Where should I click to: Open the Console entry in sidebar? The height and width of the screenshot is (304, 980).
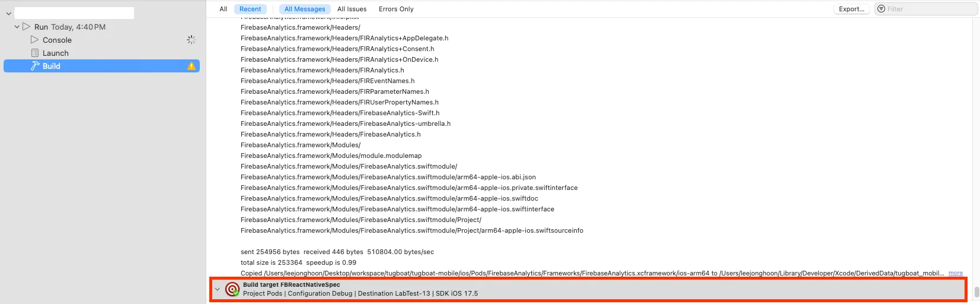coord(57,40)
